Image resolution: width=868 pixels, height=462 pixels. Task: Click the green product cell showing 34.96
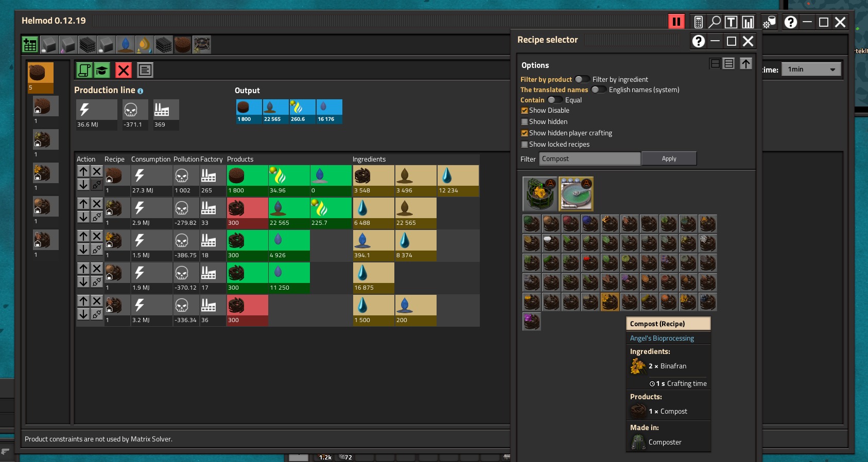click(289, 181)
